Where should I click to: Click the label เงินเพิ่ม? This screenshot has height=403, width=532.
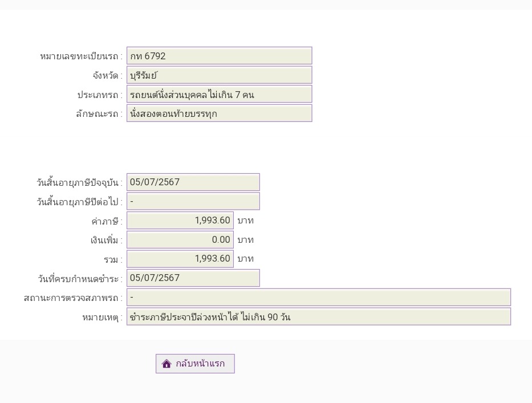[106, 240]
